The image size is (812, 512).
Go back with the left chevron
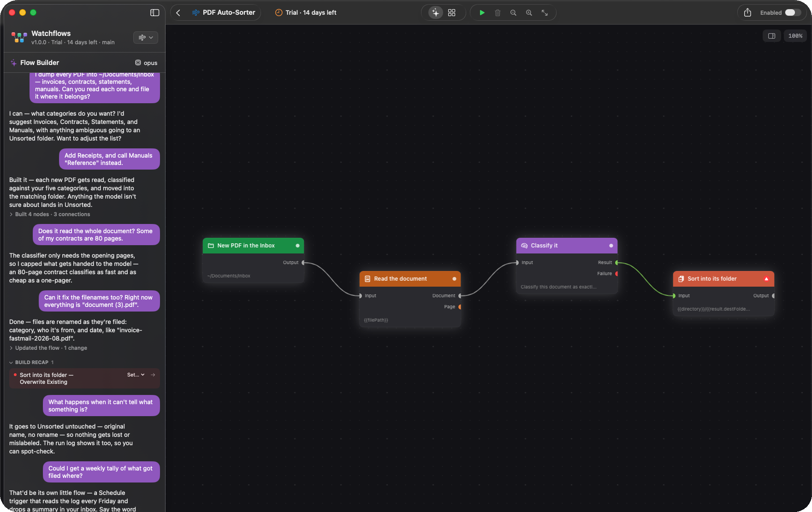coord(178,13)
